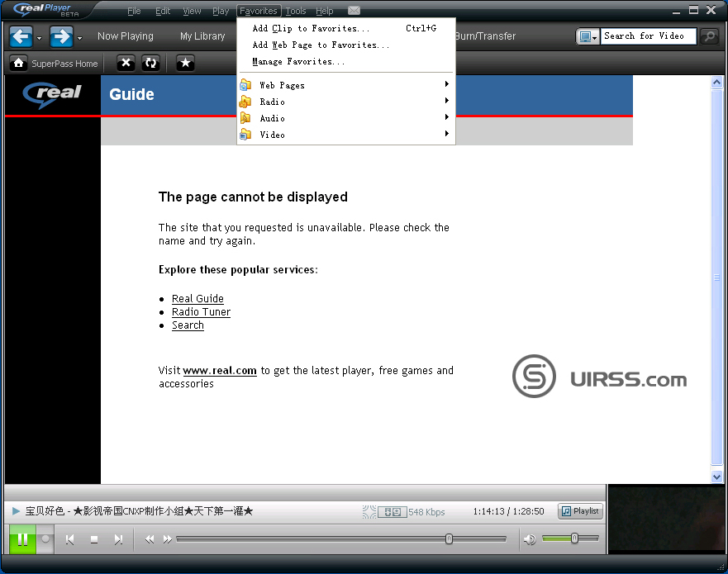Open the View menu
728x574 pixels.
pyautogui.click(x=192, y=11)
